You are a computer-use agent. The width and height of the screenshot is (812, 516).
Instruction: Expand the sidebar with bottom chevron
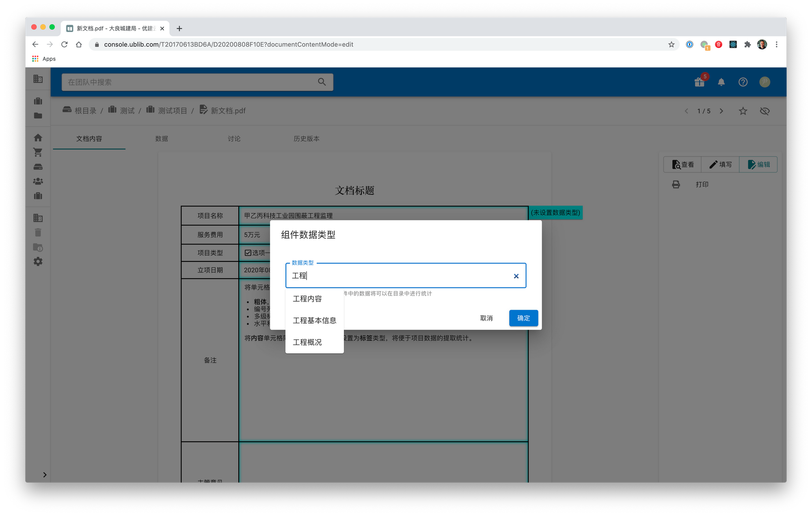[x=45, y=475]
